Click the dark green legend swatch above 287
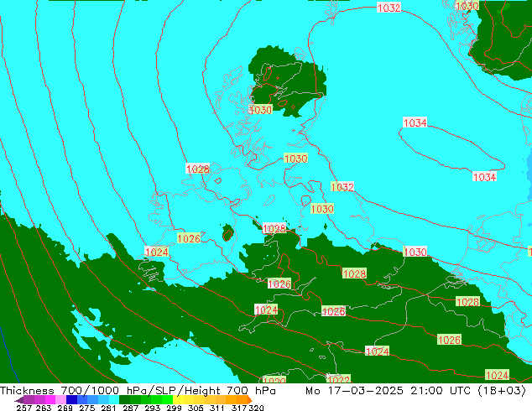This screenshot has width=532, height=411. coord(124,400)
